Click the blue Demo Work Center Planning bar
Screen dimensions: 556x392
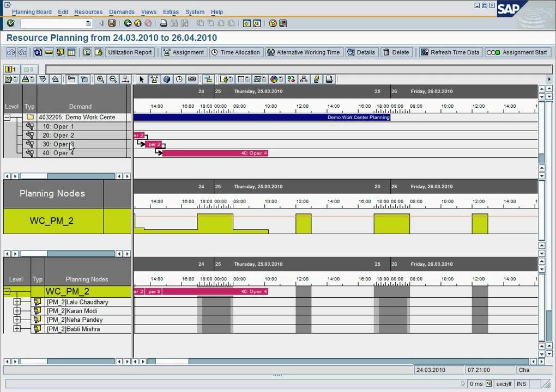coord(262,117)
